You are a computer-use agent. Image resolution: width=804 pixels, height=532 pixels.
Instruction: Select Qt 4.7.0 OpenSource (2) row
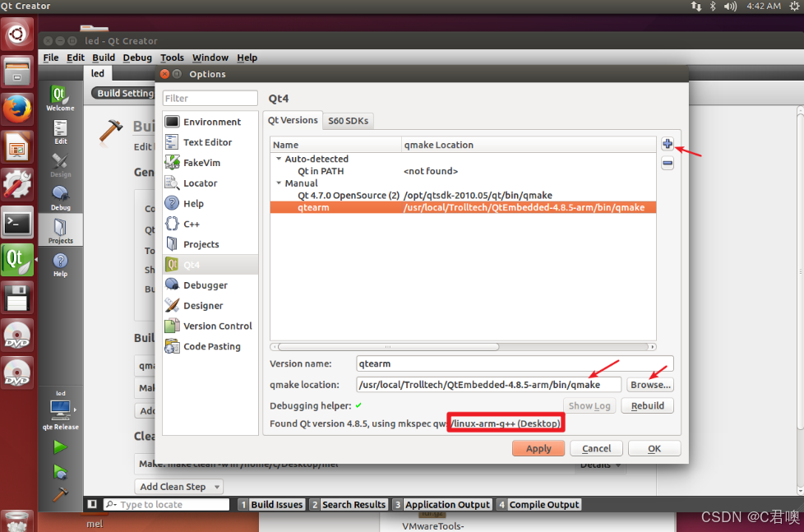coord(463,195)
